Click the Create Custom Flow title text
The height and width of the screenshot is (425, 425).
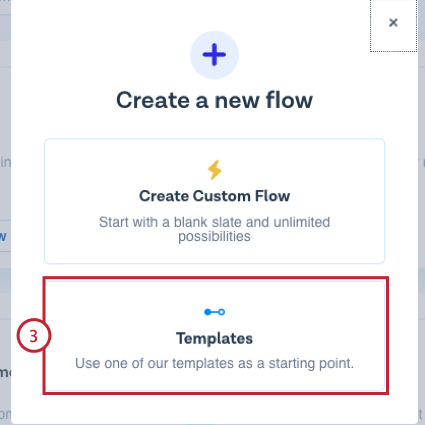pyautogui.click(x=214, y=196)
